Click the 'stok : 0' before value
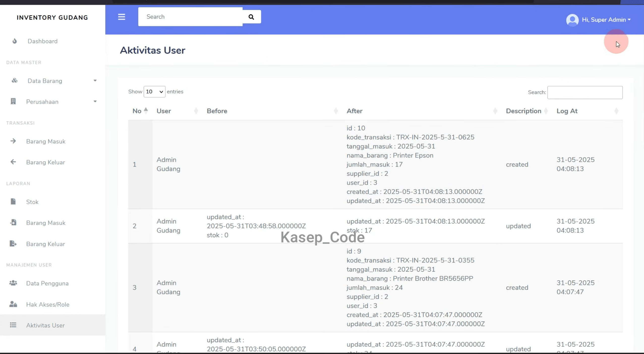 [x=217, y=235]
